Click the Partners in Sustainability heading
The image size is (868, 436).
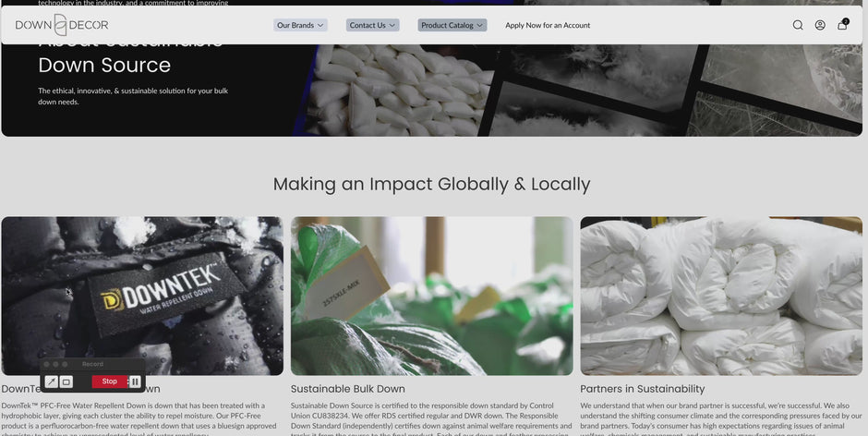642,389
